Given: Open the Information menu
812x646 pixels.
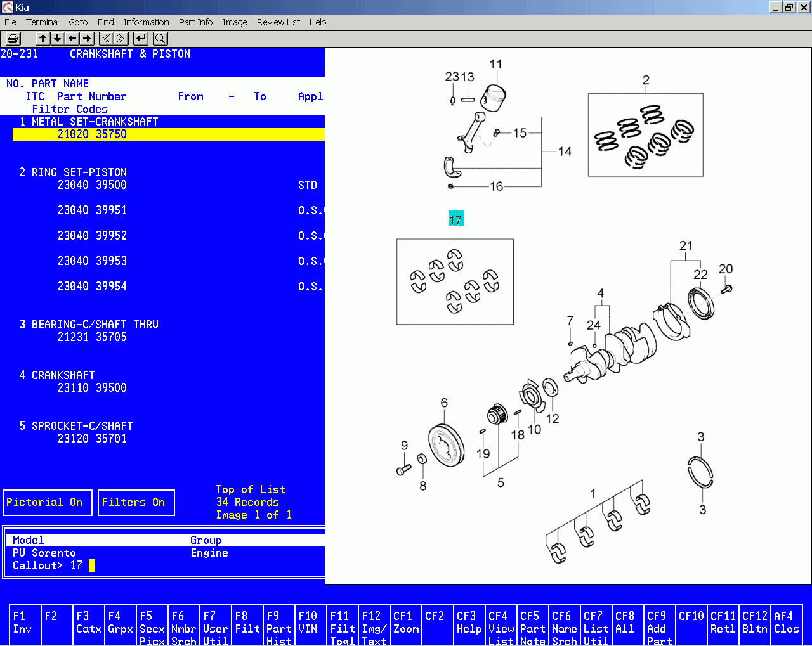Looking at the screenshot, I should (x=147, y=22).
